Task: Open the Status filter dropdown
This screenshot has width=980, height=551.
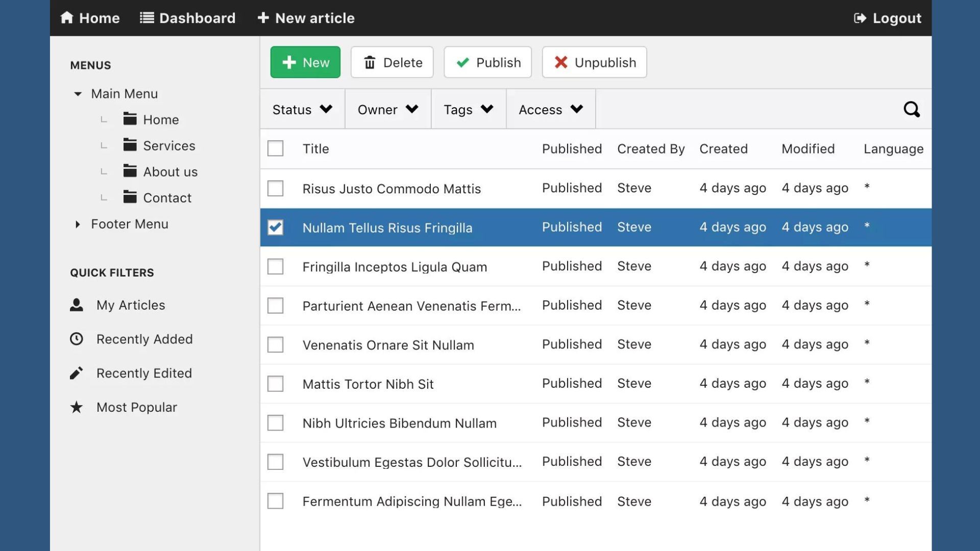Action: coord(303,109)
